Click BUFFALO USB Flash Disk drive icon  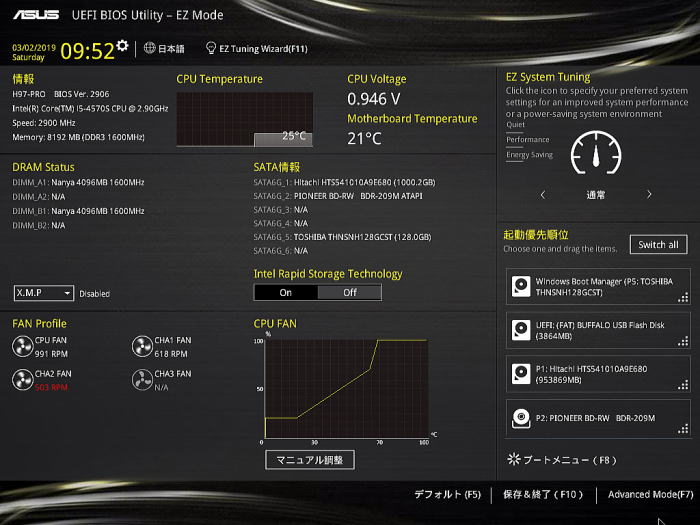[x=521, y=330]
